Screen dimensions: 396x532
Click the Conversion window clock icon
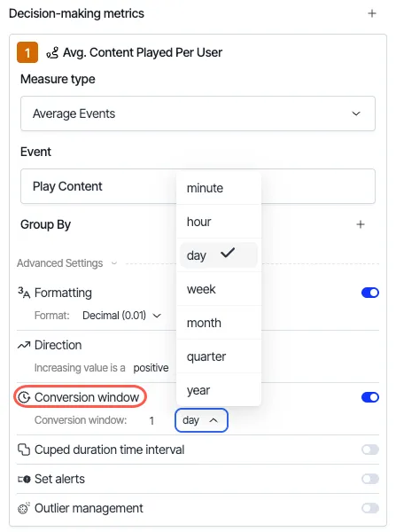click(24, 397)
